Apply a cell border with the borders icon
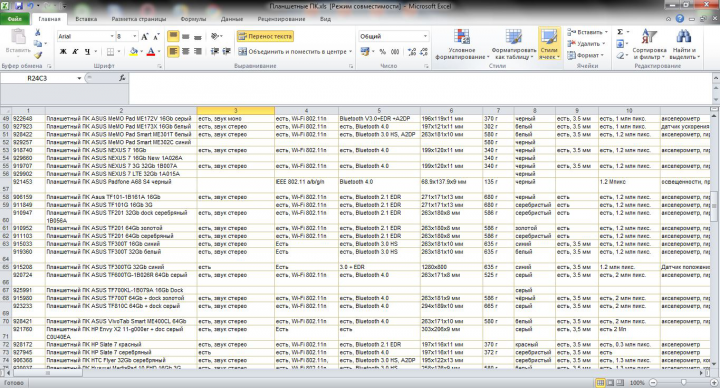Image resolution: width=720 pixels, height=388 pixels. (110, 51)
